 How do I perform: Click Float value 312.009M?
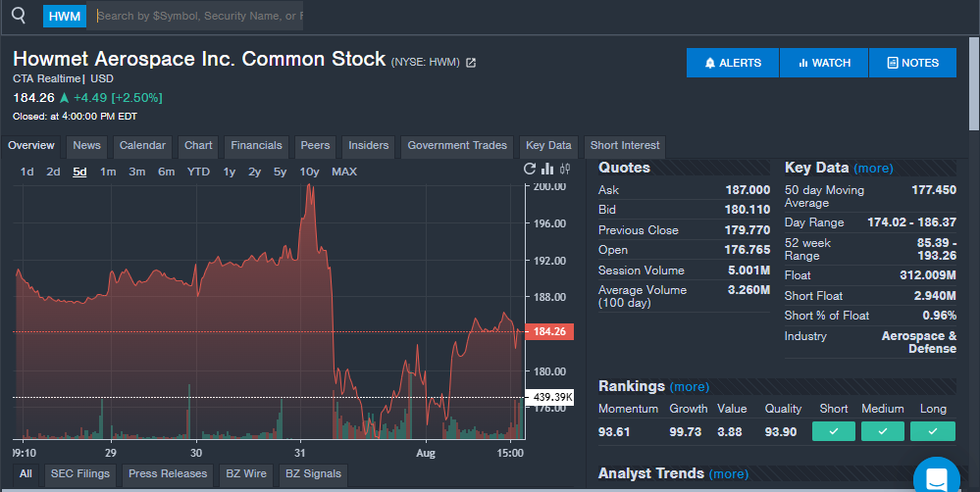click(928, 275)
